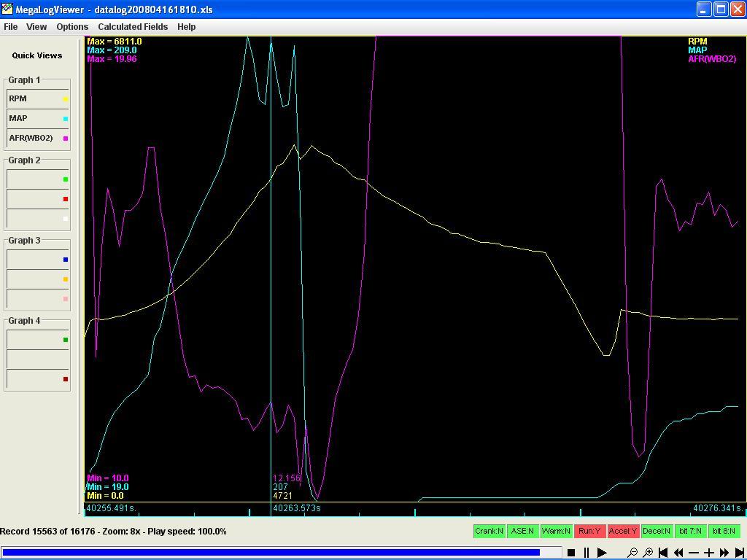Open the AFR(WBO2) field selector
This screenshot has width=747, height=560.
(x=37, y=138)
